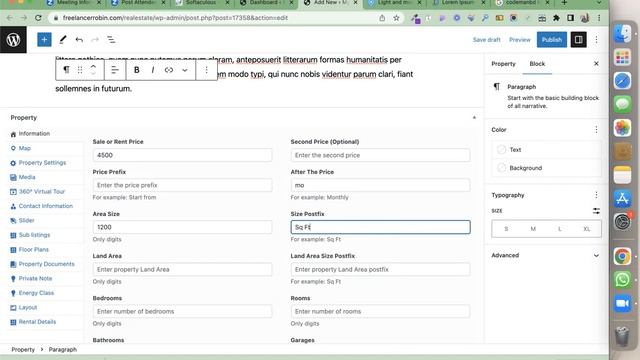
Task: Redo the editor change
Action: 95,40
